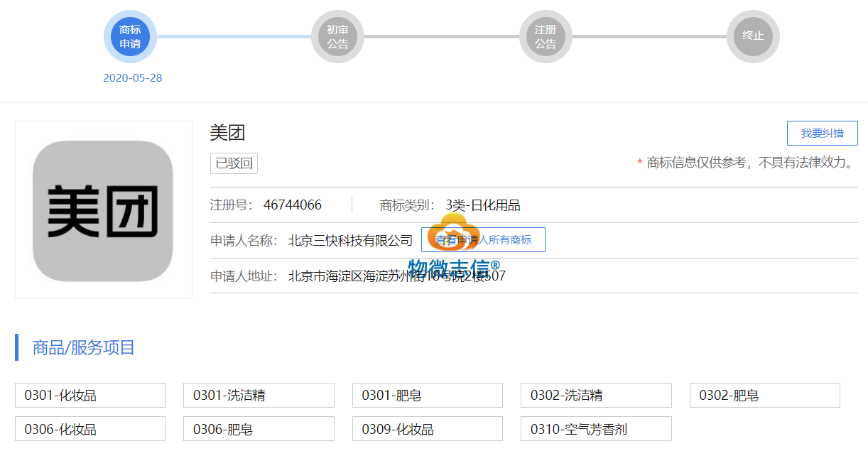Select the 0306-化妆品 item
868x451 pixels.
(90, 429)
